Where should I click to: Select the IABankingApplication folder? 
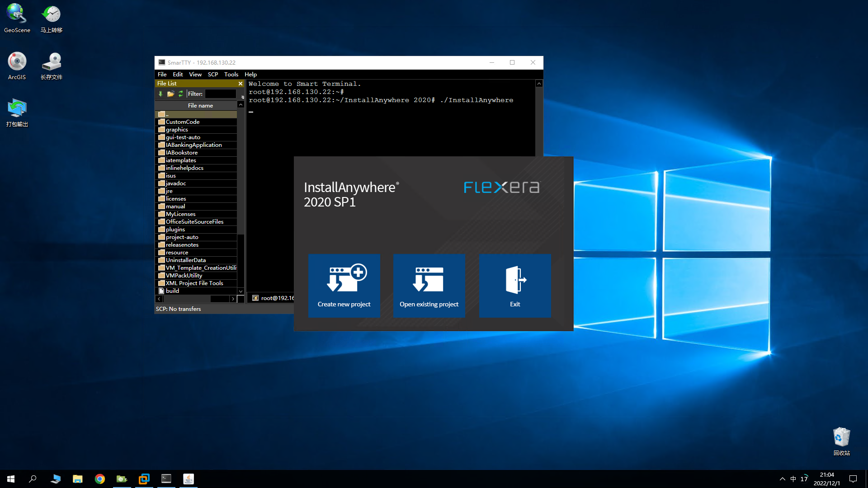[196, 145]
